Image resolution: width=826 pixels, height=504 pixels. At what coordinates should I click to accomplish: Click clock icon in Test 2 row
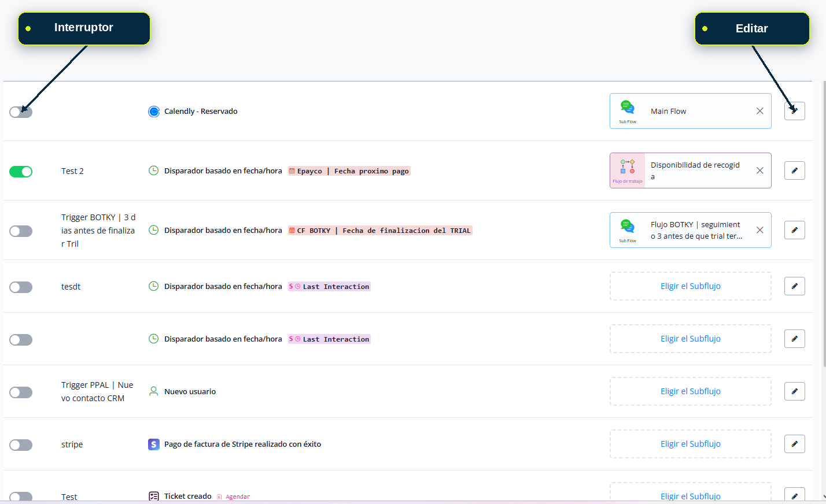[x=154, y=171]
